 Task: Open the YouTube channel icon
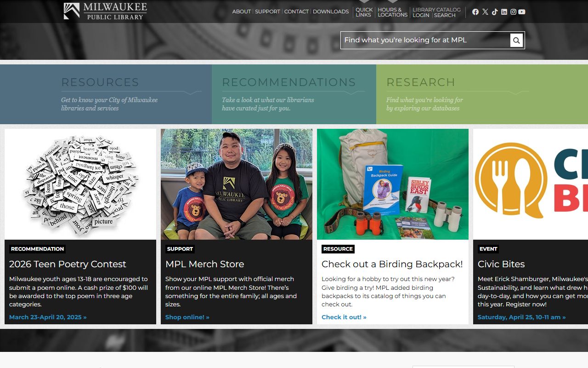(522, 12)
